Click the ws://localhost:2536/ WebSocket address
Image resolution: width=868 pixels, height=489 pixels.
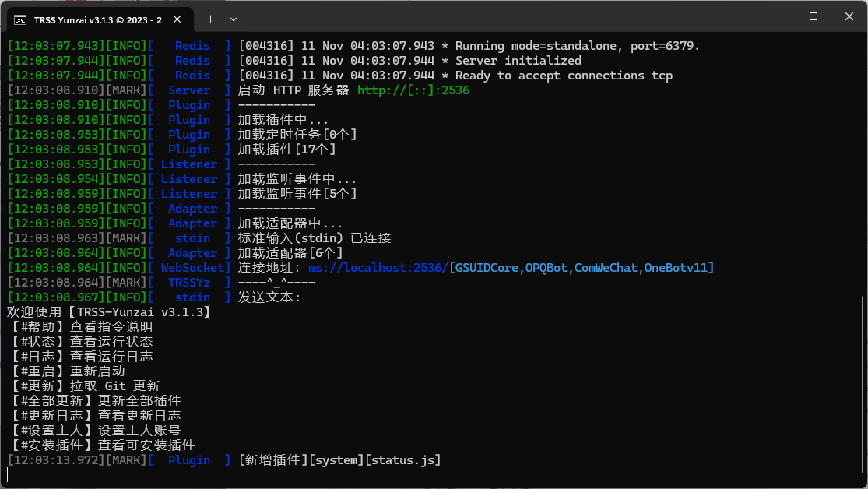point(378,268)
